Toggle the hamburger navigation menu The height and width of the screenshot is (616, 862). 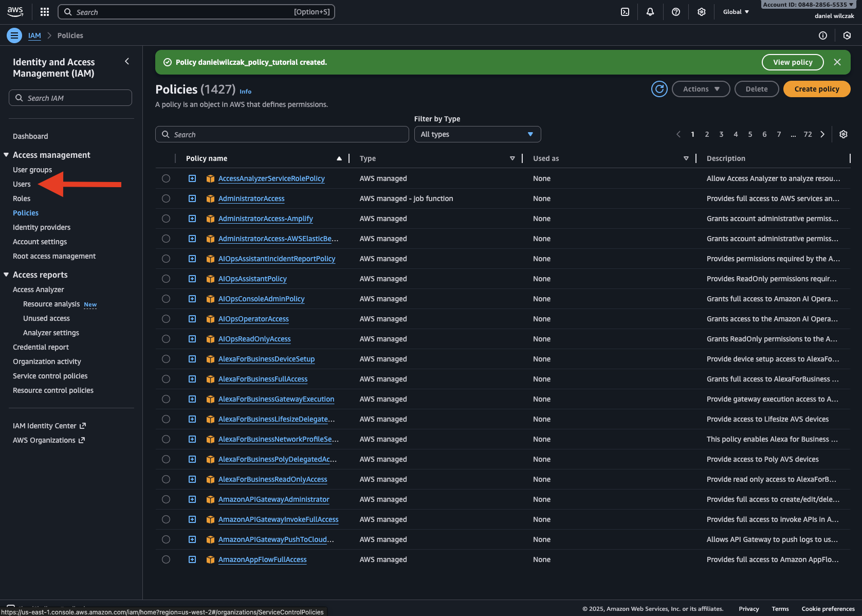14,35
